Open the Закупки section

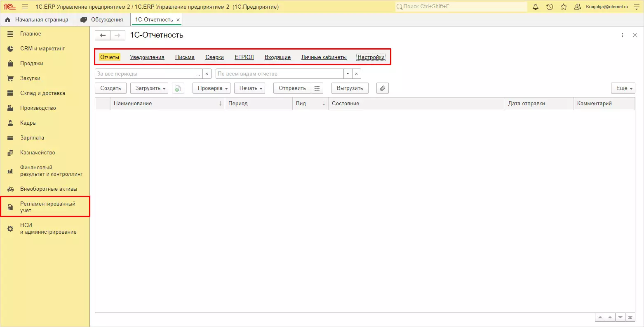45,78
